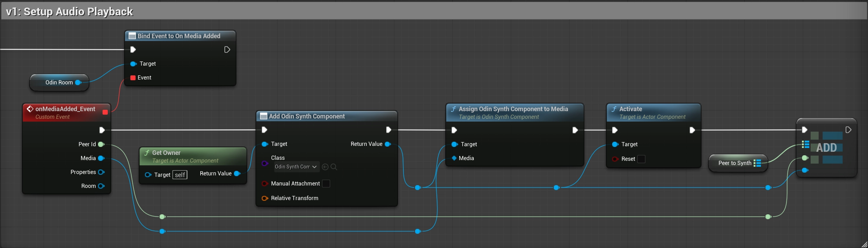
Task: Click onMediaAdded_Event exec output pin
Action: pos(102,130)
